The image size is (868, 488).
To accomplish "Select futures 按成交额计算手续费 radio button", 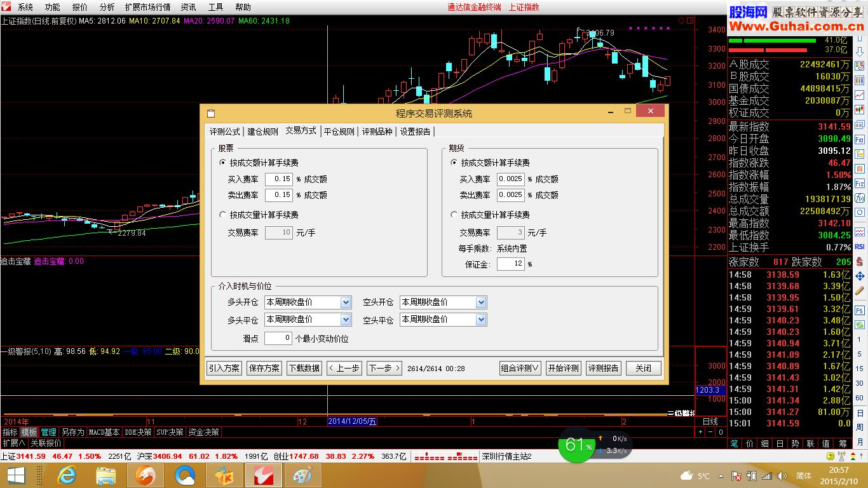I will (x=453, y=163).
